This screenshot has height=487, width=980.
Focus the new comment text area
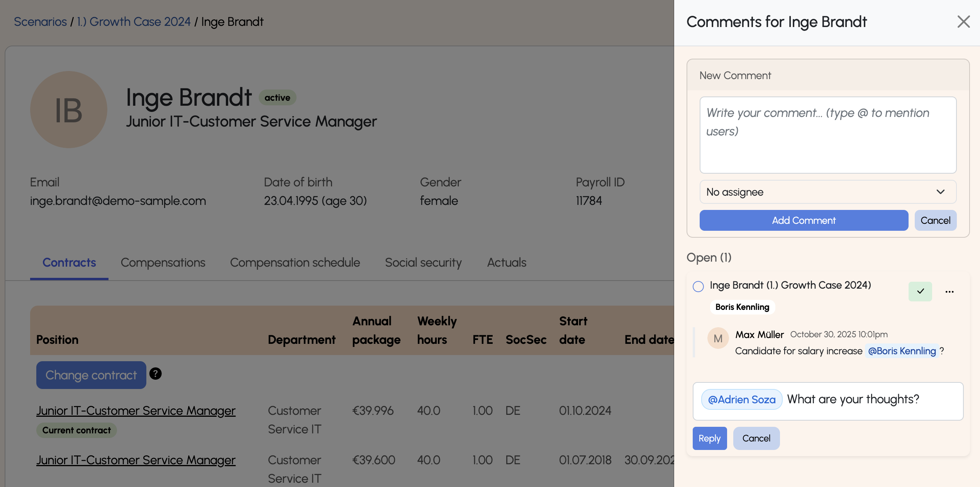(x=827, y=135)
